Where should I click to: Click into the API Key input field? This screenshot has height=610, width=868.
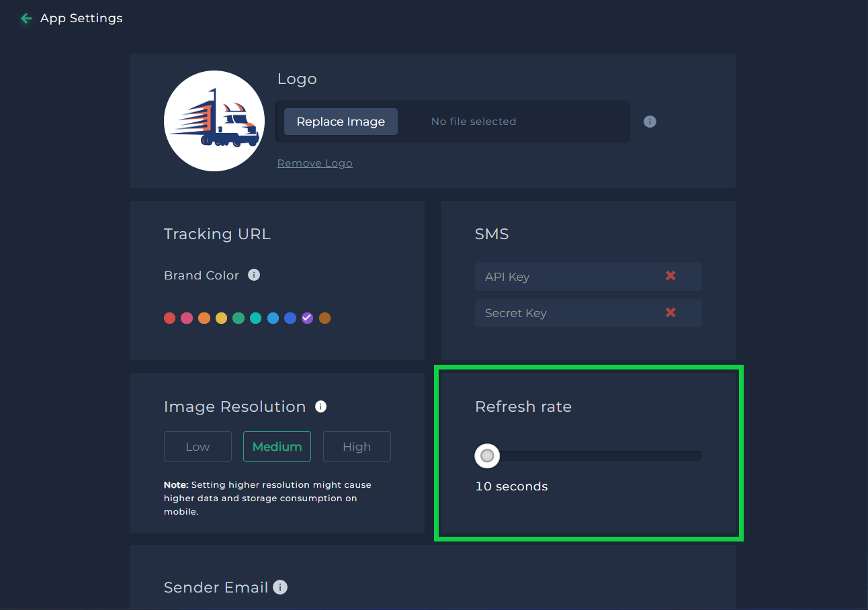564,277
